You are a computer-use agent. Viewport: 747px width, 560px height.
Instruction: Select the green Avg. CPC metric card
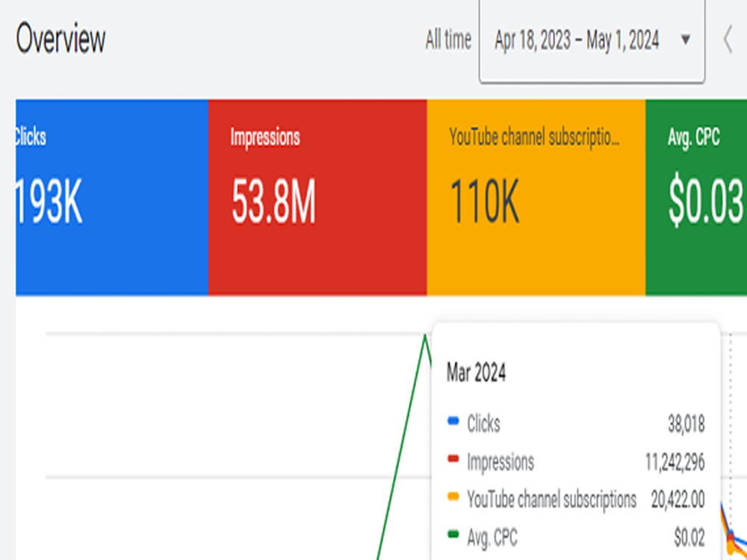coord(696,197)
